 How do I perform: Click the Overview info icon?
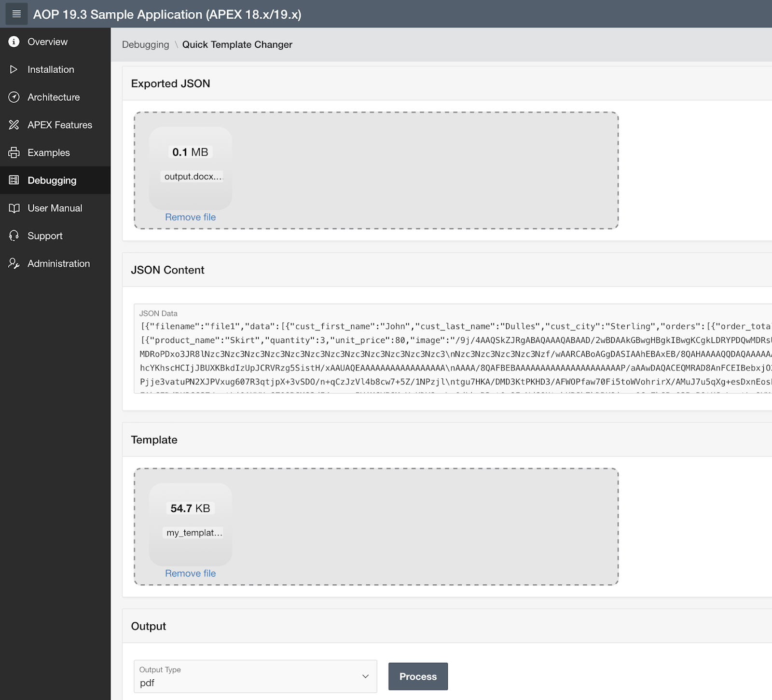pos(14,41)
